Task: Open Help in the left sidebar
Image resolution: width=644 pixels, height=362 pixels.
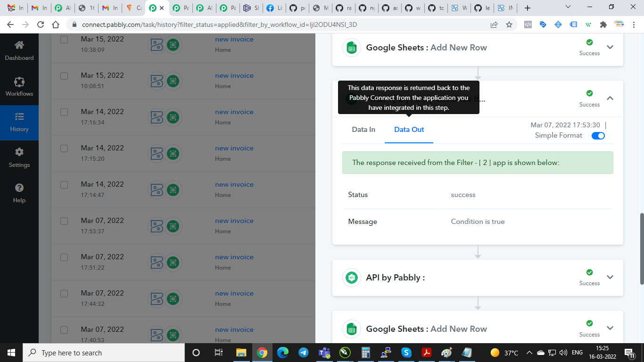Action: tap(19, 193)
